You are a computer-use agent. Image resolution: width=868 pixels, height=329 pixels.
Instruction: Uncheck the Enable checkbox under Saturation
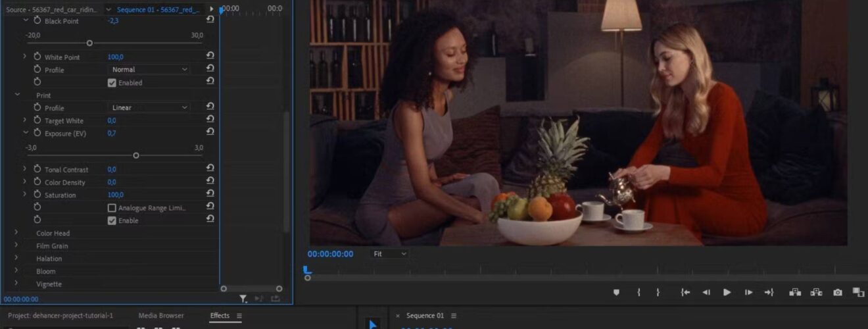[112, 220]
